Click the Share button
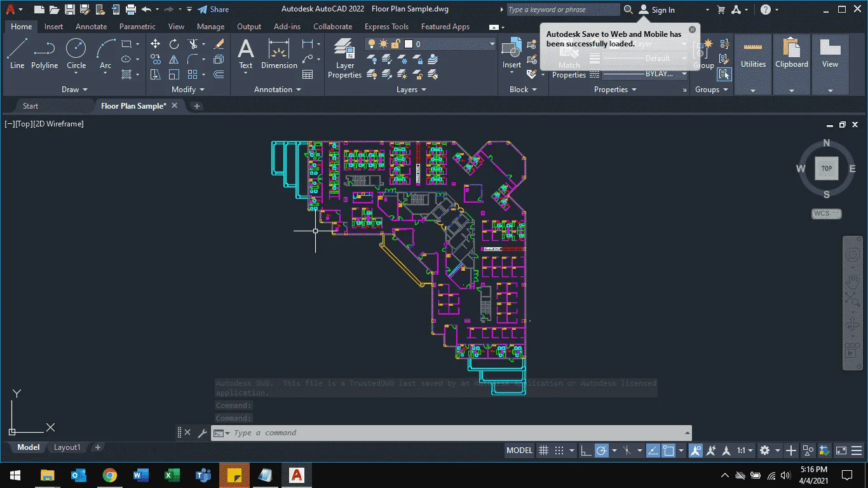The image size is (868, 488). [x=213, y=10]
